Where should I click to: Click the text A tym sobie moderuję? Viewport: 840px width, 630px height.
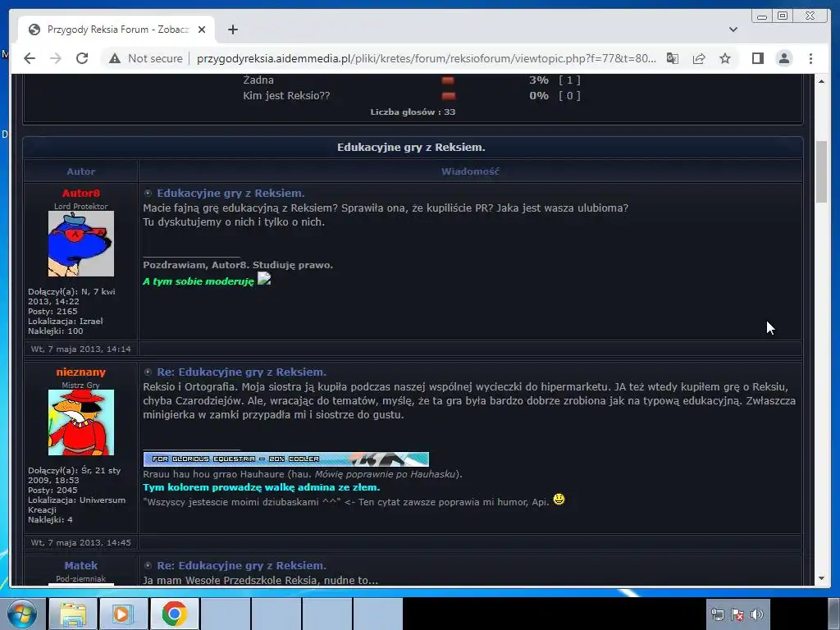click(199, 281)
